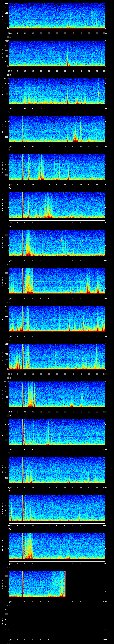This screenshot has width=114, height=644.
Task: Select the '19:31:00' start time label
Action: (9, 298)
